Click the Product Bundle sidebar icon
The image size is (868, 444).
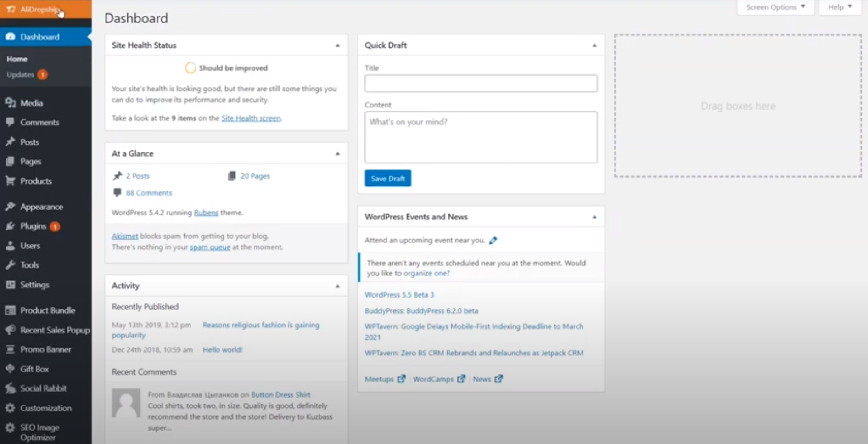[10, 310]
